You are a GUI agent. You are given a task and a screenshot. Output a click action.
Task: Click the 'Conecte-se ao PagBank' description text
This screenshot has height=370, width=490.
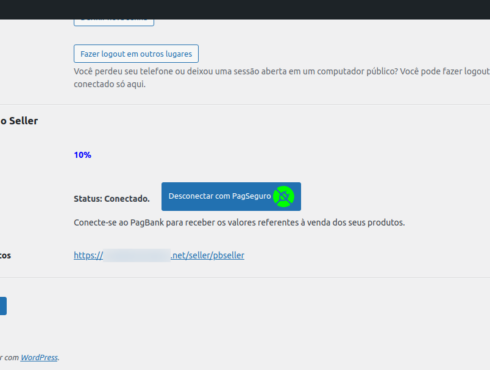coord(239,222)
